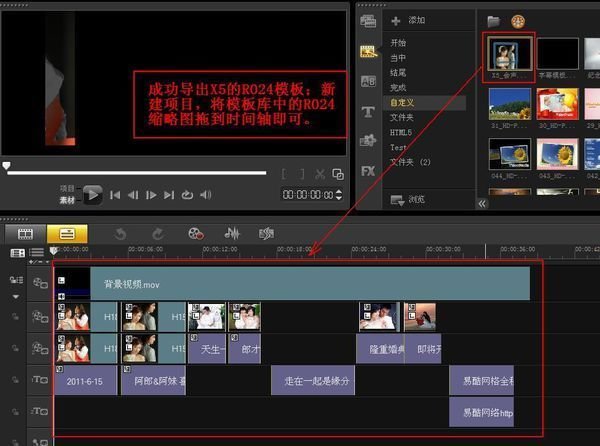The width and height of the screenshot is (600, 446).
Task: Click the first overlay track icon
Action: coord(40,317)
